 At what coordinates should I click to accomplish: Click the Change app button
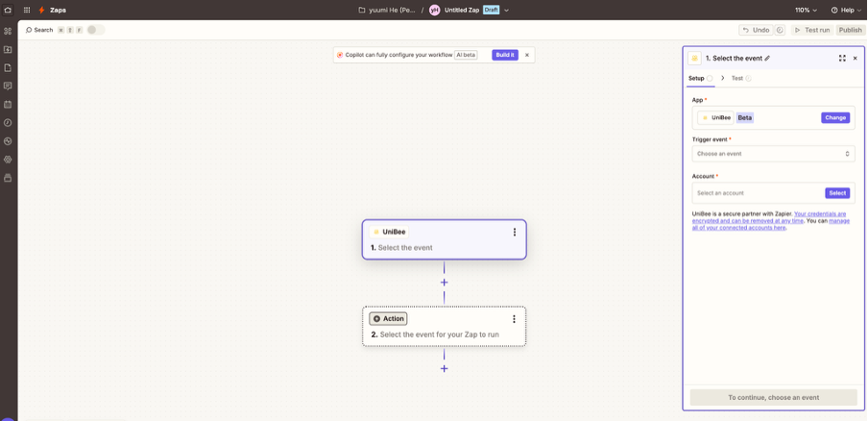tap(835, 117)
